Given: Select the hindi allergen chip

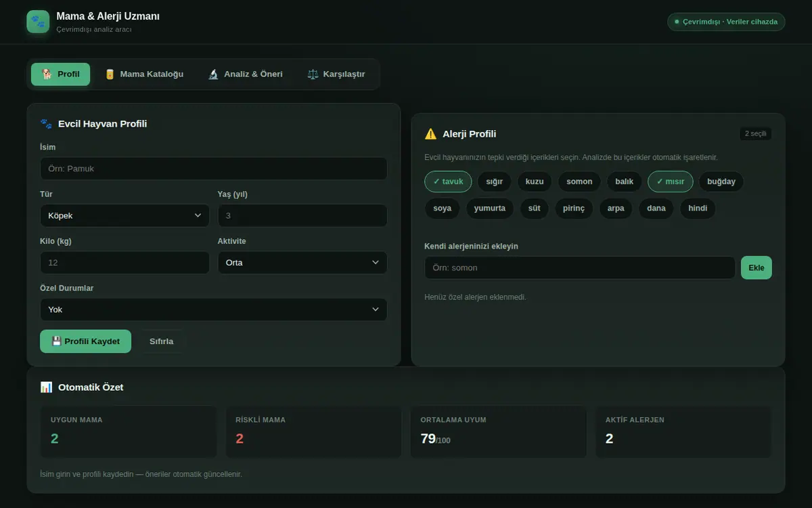Looking at the screenshot, I should [698, 209].
